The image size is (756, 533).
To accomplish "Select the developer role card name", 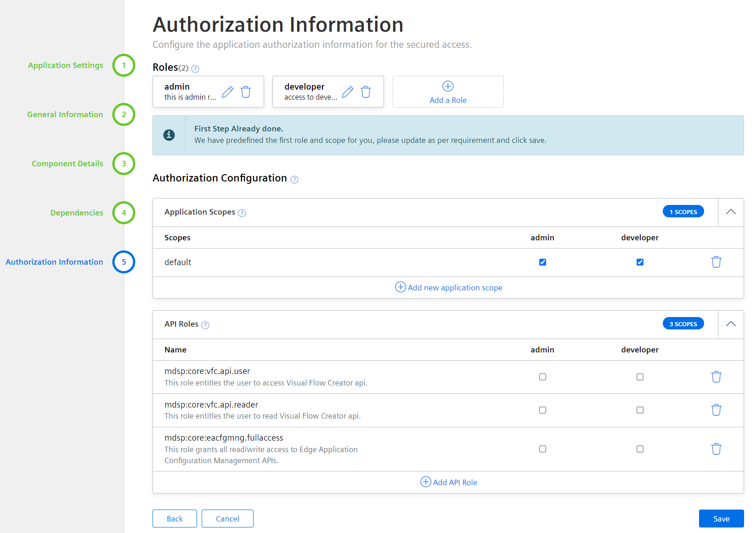I will coord(304,87).
